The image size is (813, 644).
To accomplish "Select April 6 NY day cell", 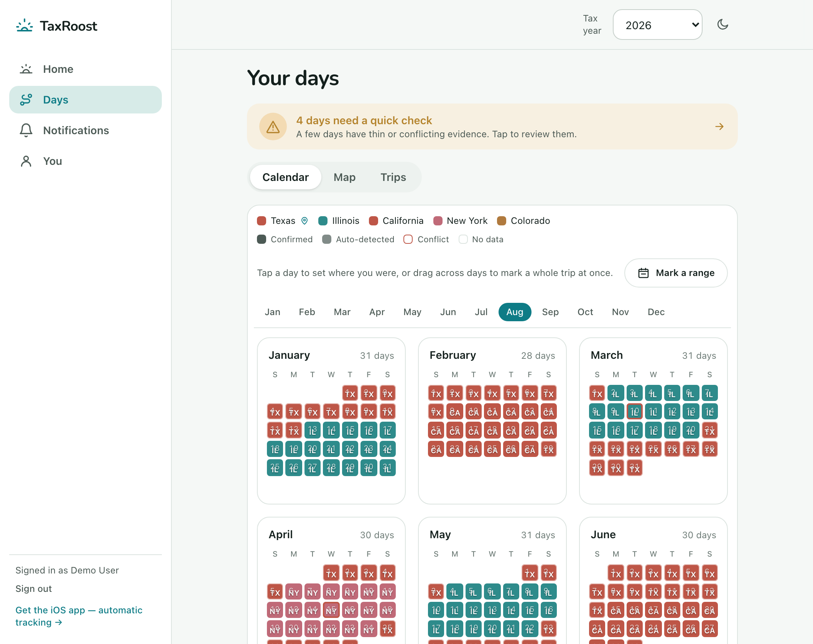I will click(x=294, y=591).
